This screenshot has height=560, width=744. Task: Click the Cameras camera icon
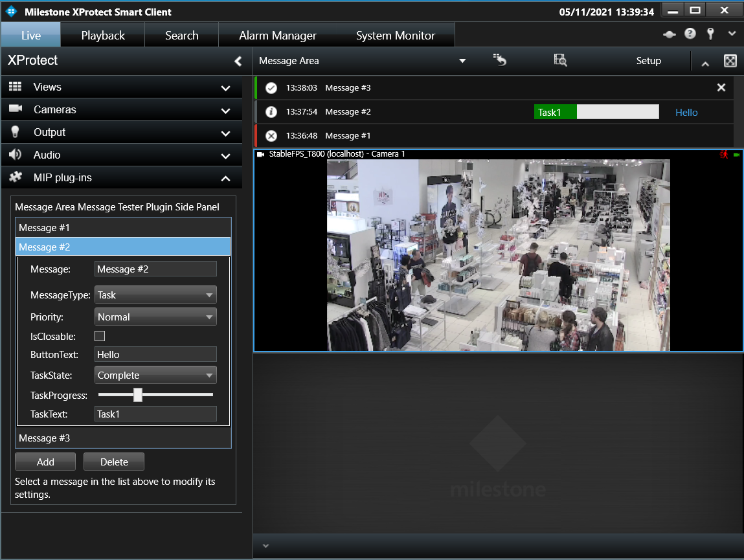pyautogui.click(x=16, y=109)
